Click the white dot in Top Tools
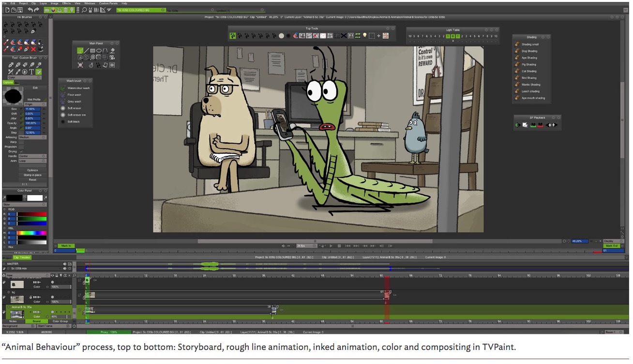633x364 pixels. (x=281, y=35)
